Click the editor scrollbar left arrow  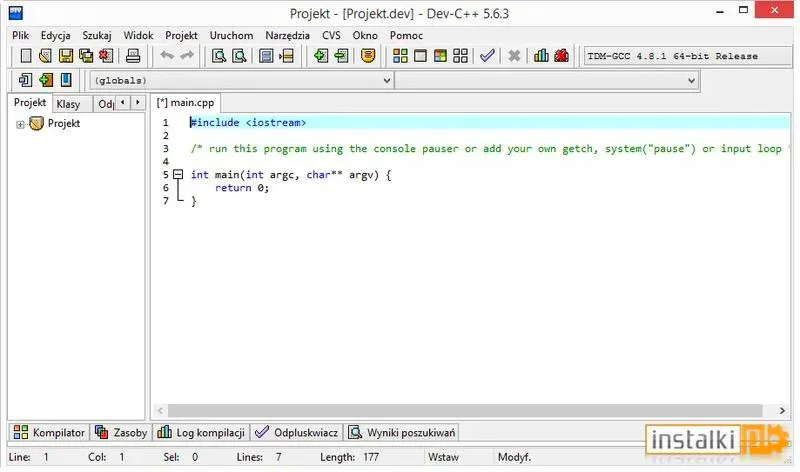point(160,411)
